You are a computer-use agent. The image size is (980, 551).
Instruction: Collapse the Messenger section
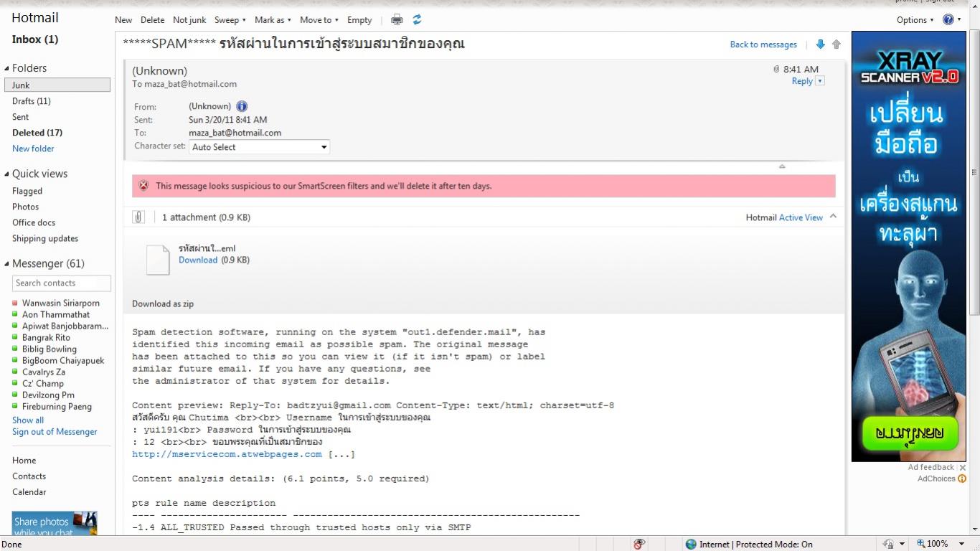tap(7, 263)
